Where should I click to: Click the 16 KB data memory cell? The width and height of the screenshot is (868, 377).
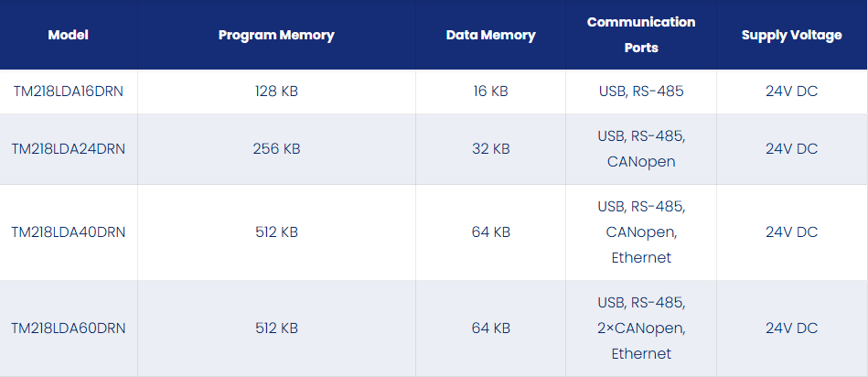[490, 92]
